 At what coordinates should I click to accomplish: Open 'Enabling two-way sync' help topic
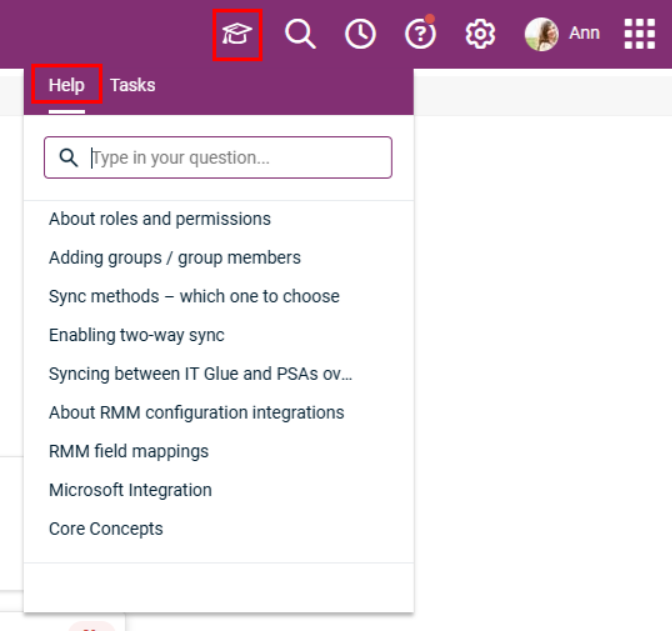pos(136,336)
